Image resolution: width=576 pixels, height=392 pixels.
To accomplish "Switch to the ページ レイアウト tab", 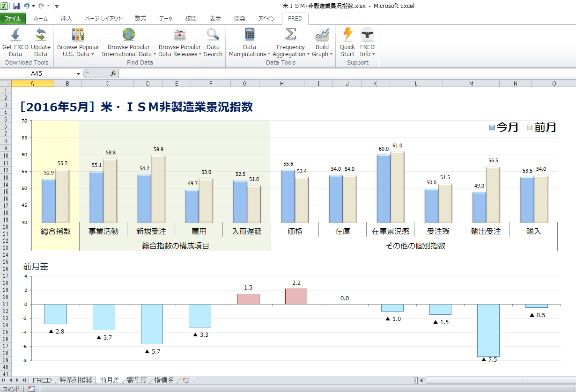I will (x=103, y=19).
